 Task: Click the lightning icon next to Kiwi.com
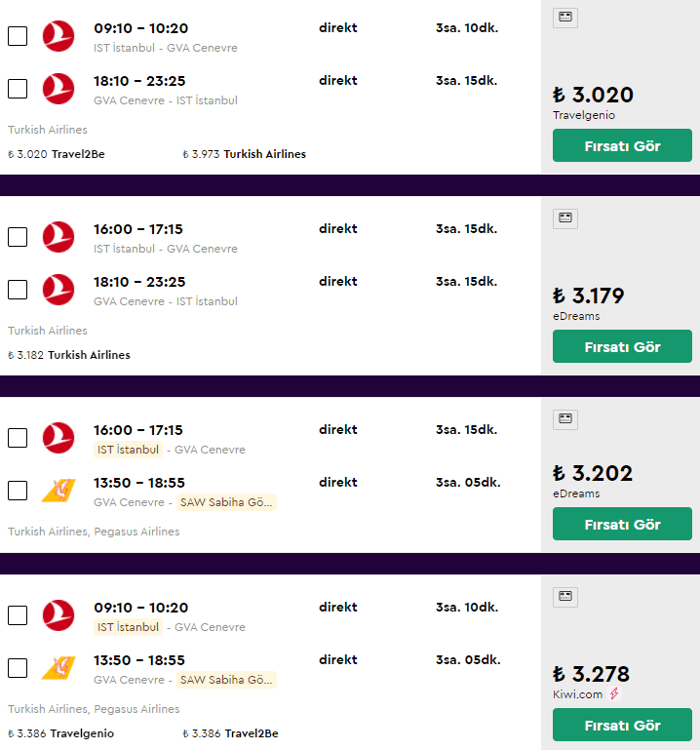tap(614, 694)
